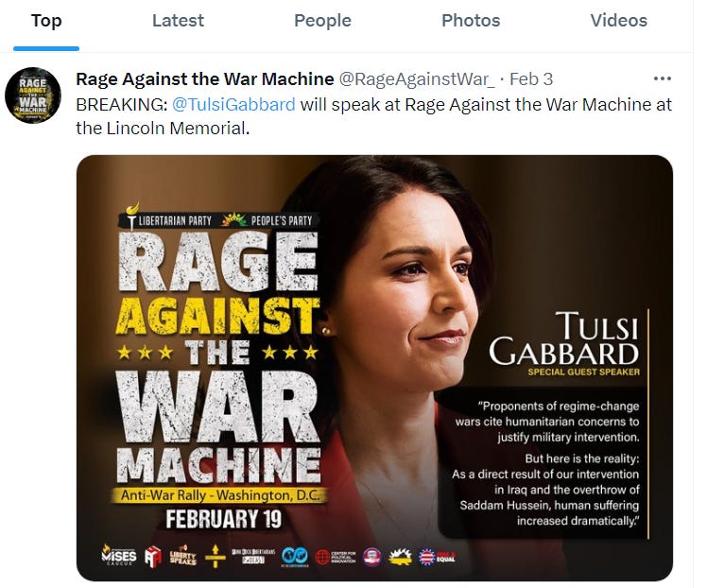Open the Rage Against the War Machine avatar
The width and height of the screenshot is (707, 588).
point(33,95)
